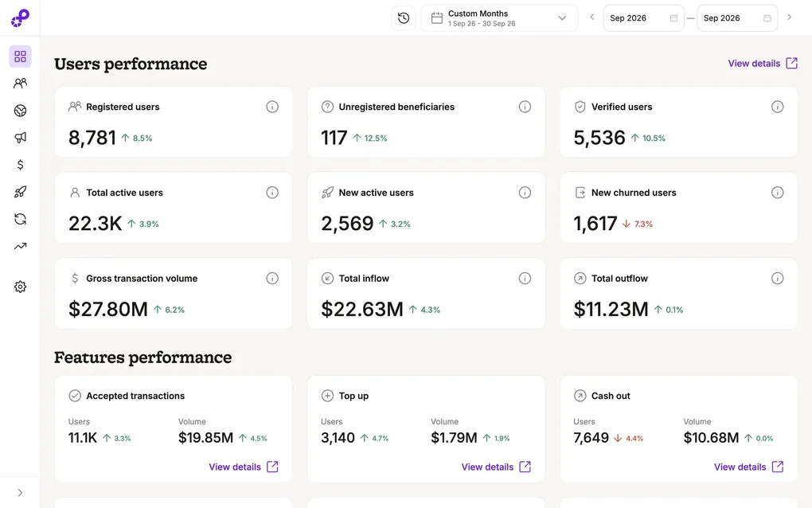812x508 pixels.
Task: Open the refresh cycle icon in sidebar
Action: pos(20,219)
